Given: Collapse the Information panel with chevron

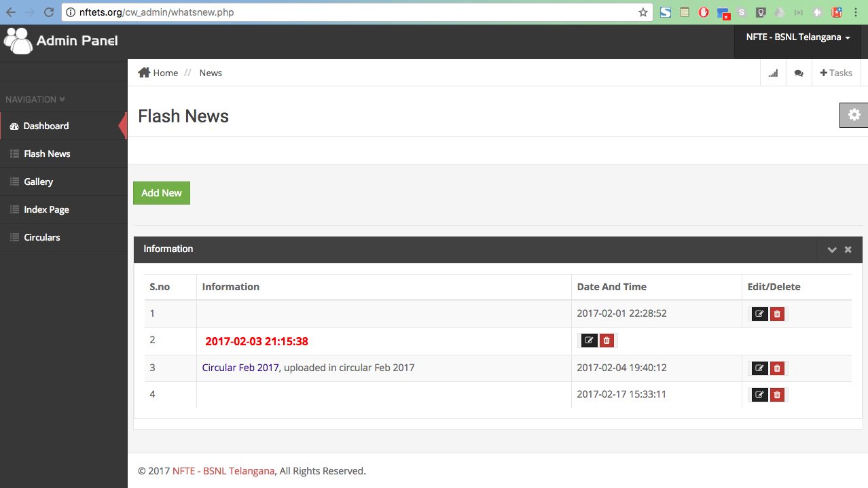Looking at the screenshot, I should [x=831, y=249].
